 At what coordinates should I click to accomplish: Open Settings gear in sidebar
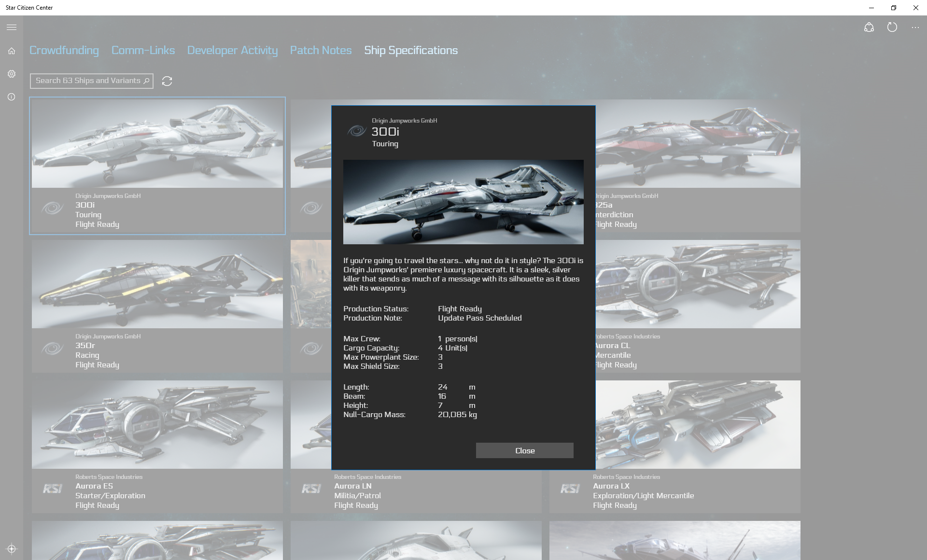(x=12, y=74)
